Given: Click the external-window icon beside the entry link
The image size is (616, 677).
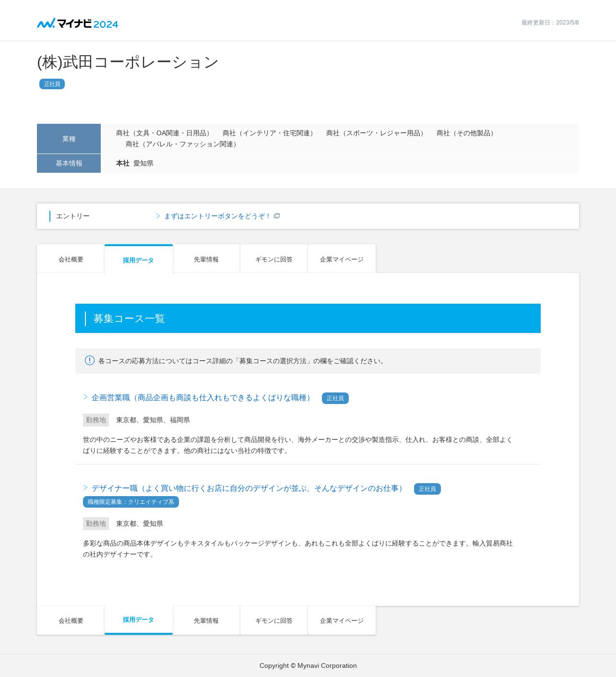Looking at the screenshot, I should pos(277,216).
